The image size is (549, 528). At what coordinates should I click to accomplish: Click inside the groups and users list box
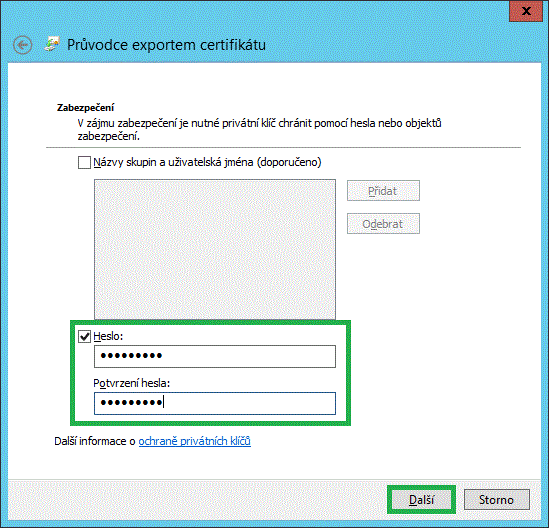click(x=215, y=249)
